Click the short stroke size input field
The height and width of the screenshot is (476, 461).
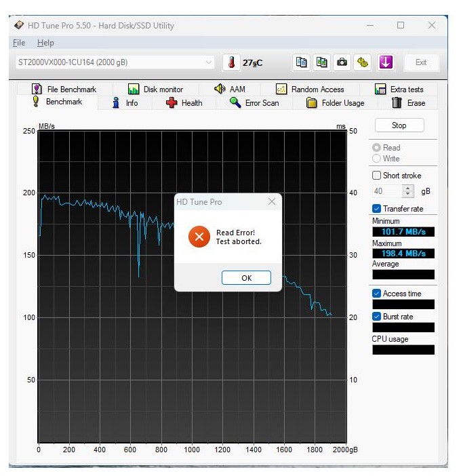[386, 192]
